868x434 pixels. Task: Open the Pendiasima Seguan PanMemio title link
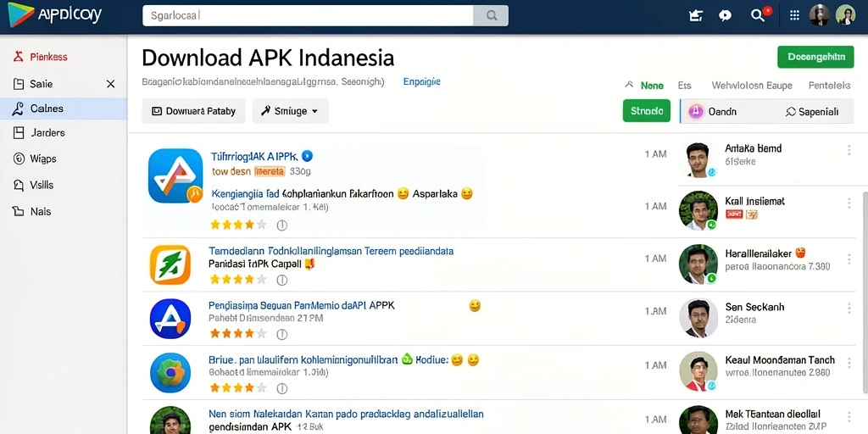(x=302, y=305)
